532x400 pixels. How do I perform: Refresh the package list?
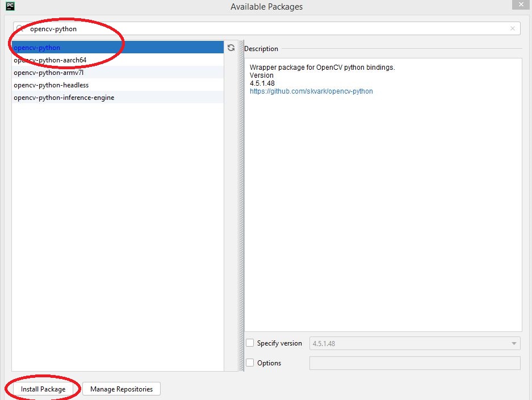231,48
